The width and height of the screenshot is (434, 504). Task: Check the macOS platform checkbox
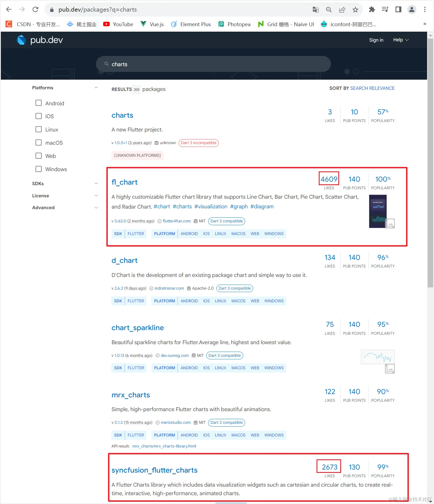click(x=39, y=142)
